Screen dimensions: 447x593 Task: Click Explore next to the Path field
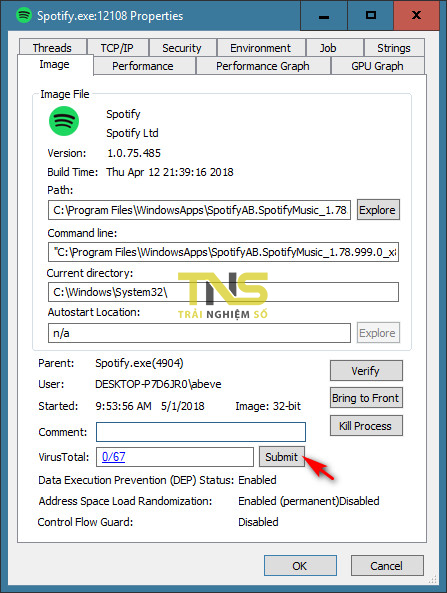coord(378,210)
